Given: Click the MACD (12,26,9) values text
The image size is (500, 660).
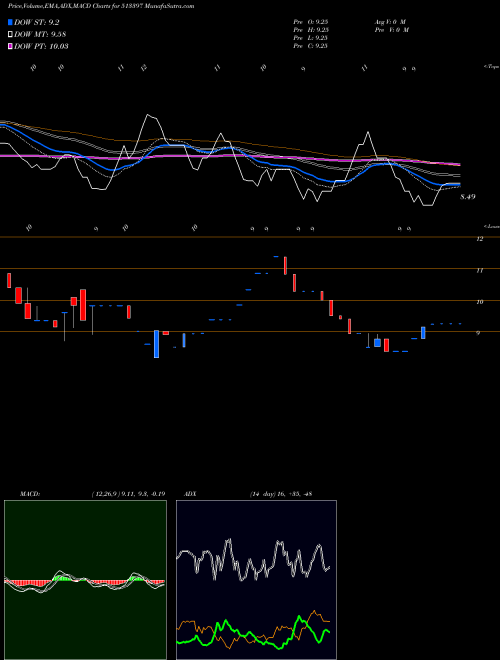Looking at the screenshot, I should [x=128, y=494].
